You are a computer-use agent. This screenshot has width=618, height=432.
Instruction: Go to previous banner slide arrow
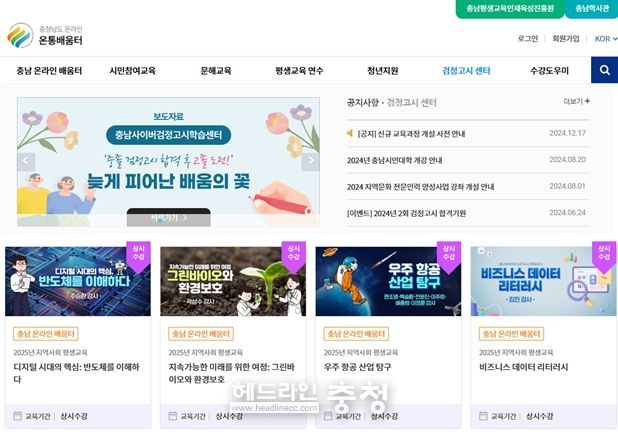click(x=26, y=162)
